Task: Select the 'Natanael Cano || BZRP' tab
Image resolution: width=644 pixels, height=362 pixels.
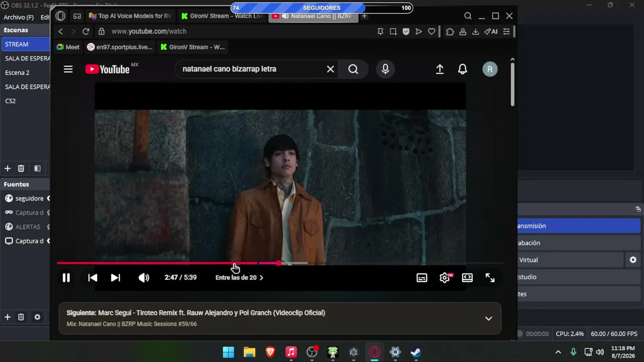Action: [313, 16]
